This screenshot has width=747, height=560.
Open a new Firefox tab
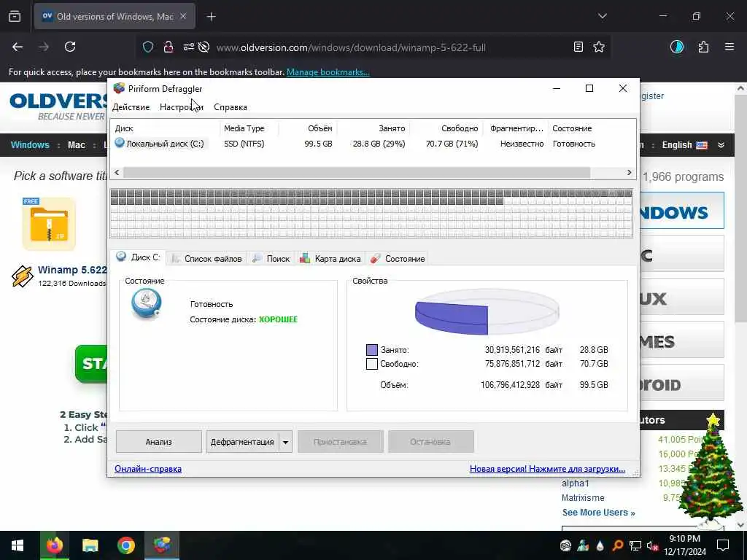click(211, 17)
